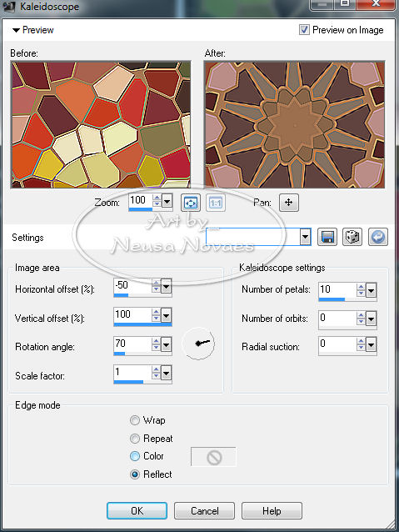Screen dimensions: 399x532
Task: Collapse the Preview section triangle
Action: [x=16, y=30]
